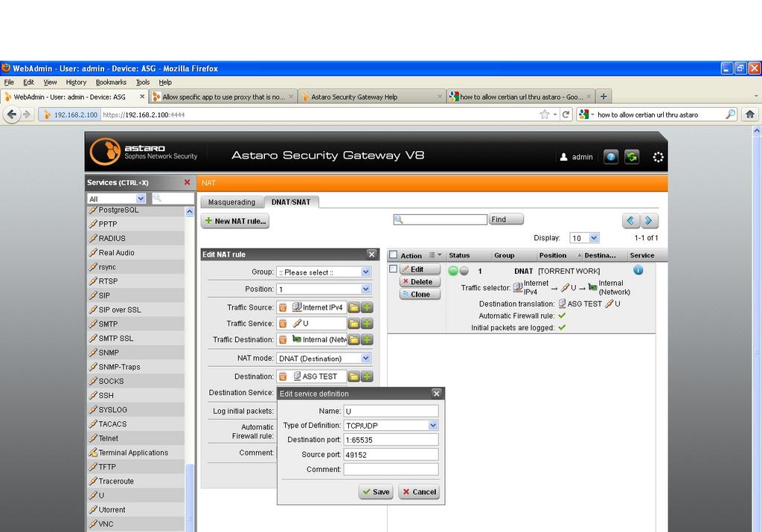The width and height of the screenshot is (762, 532).
Task: Click the Find button
Action: click(x=506, y=219)
